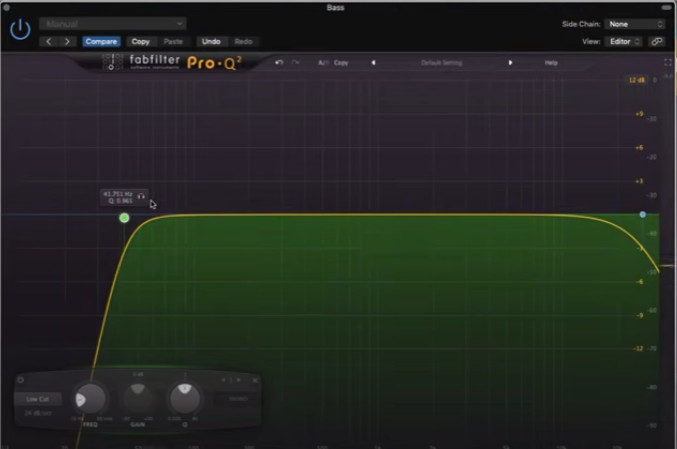677x449 pixels.
Task: Toggle full screen mode icon
Action: (668, 63)
